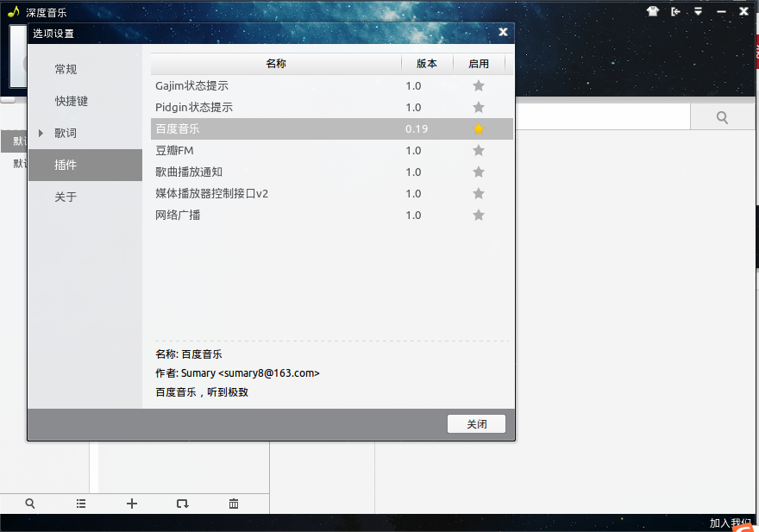The width and height of the screenshot is (759, 532).
Task: Open the skin (shirt) icon in title bar
Action: click(x=653, y=11)
